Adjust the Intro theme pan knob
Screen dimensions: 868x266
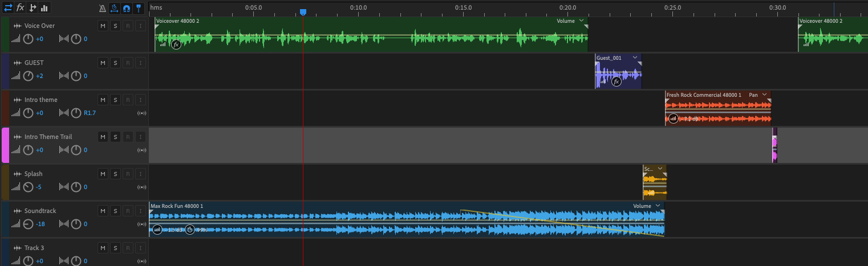click(x=76, y=113)
